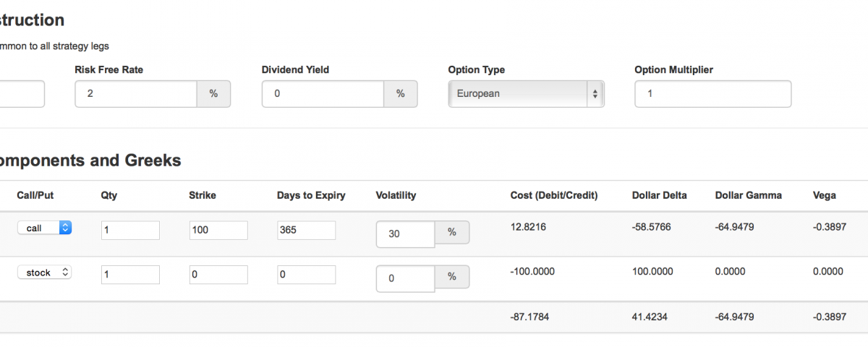Click the Qty field in call row
The width and height of the screenshot is (868, 347).
(x=130, y=230)
